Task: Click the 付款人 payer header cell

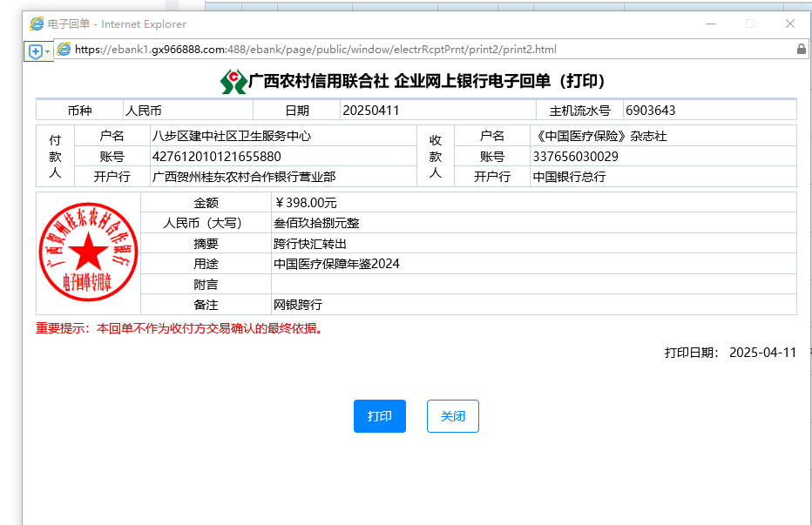Action: (x=56, y=156)
